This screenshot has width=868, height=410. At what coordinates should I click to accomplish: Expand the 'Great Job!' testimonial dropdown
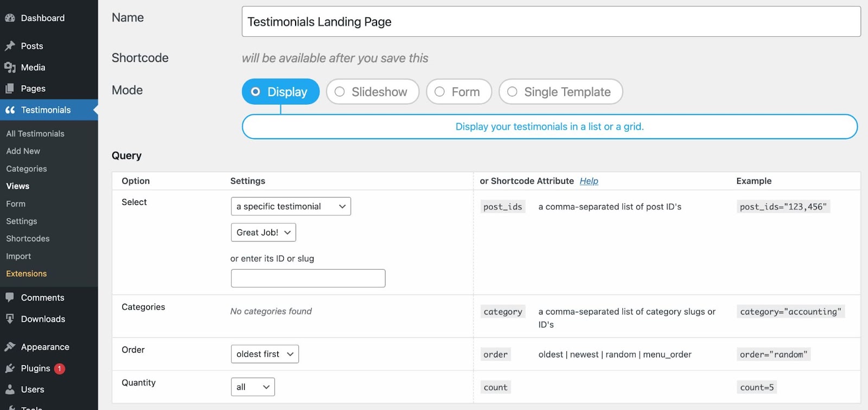[264, 232]
